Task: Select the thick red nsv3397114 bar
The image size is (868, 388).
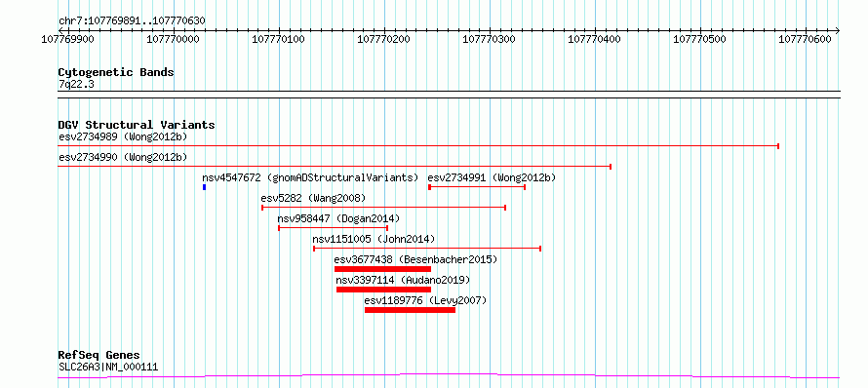Action: point(383,290)
